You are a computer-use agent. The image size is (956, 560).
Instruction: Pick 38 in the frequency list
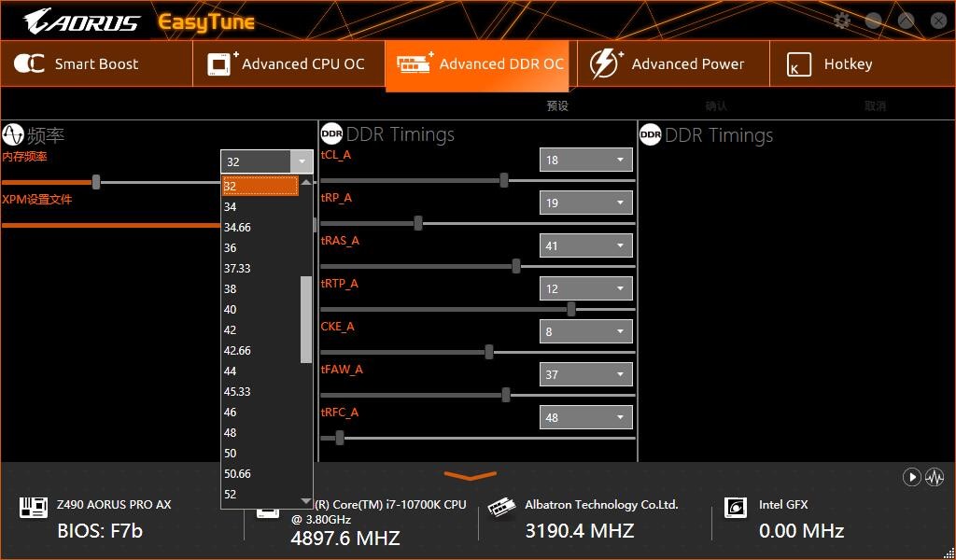[261, 288]
